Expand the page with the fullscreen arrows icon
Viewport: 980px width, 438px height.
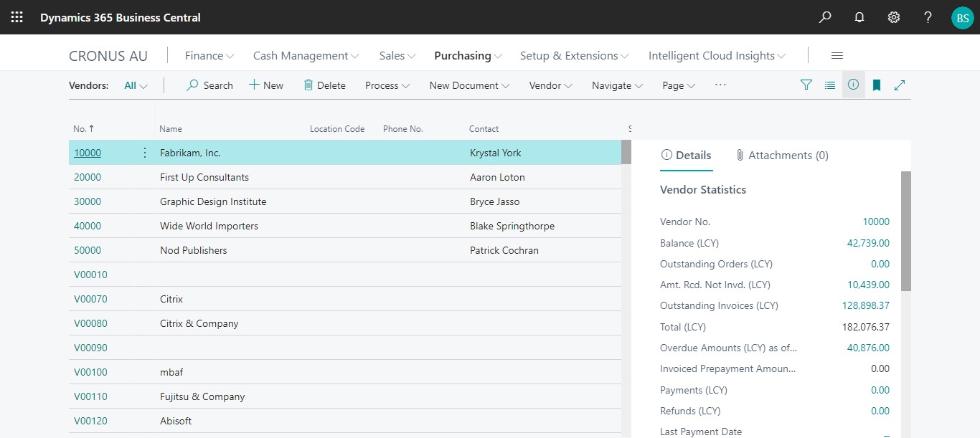click(900, 85)
